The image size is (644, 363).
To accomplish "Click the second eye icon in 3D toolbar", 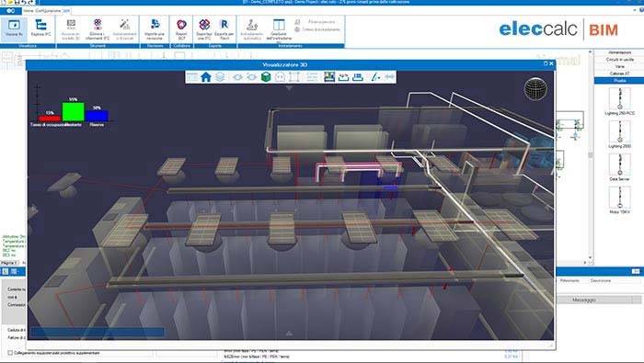I will (x=251, y=76).
